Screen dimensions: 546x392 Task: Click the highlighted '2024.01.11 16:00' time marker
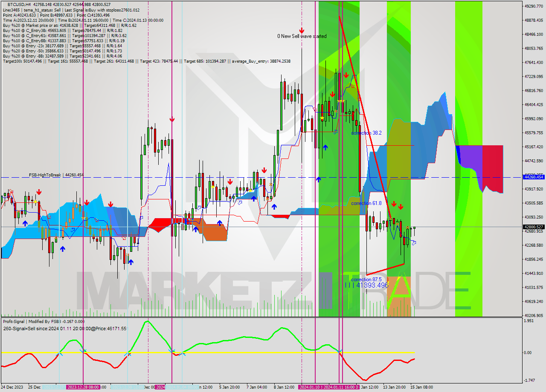point(341,387)
